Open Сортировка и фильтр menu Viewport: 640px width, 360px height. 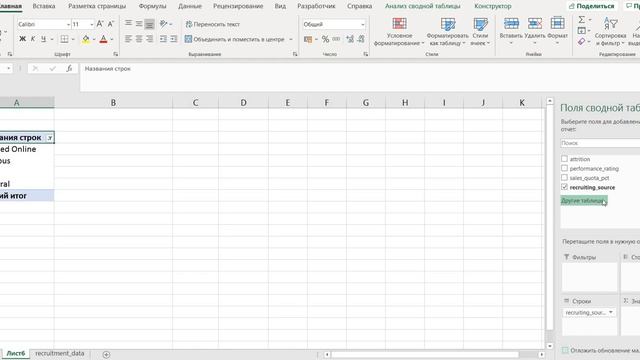pos(610,32)
